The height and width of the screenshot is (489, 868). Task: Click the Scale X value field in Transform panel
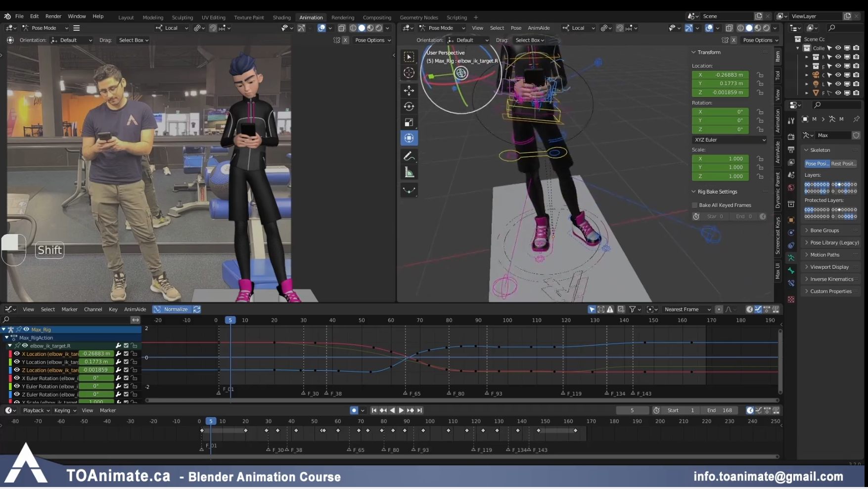click(x=720, y=159)
